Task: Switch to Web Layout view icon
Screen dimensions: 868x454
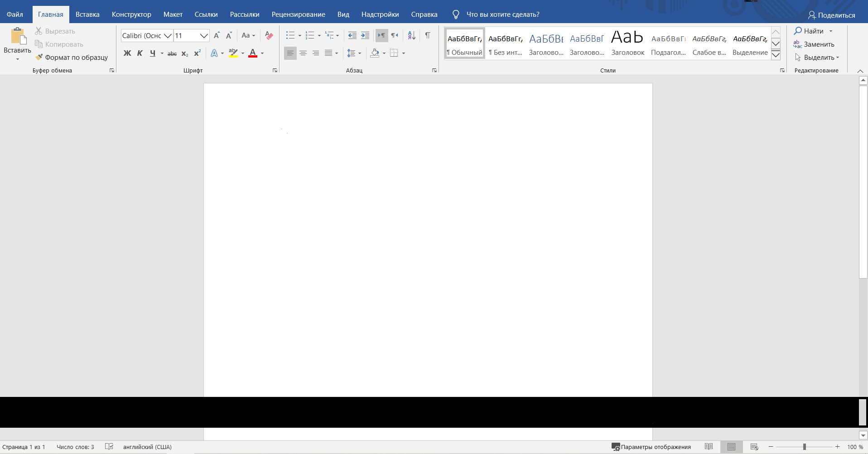Action: pos(754,447)
